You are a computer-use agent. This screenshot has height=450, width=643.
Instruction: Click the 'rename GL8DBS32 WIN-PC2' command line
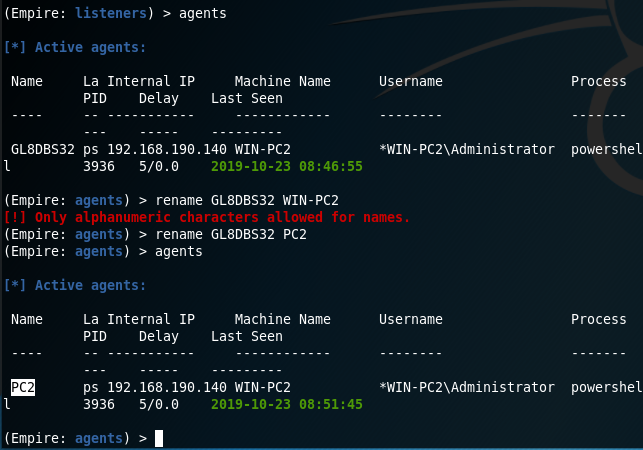point(247,200)
